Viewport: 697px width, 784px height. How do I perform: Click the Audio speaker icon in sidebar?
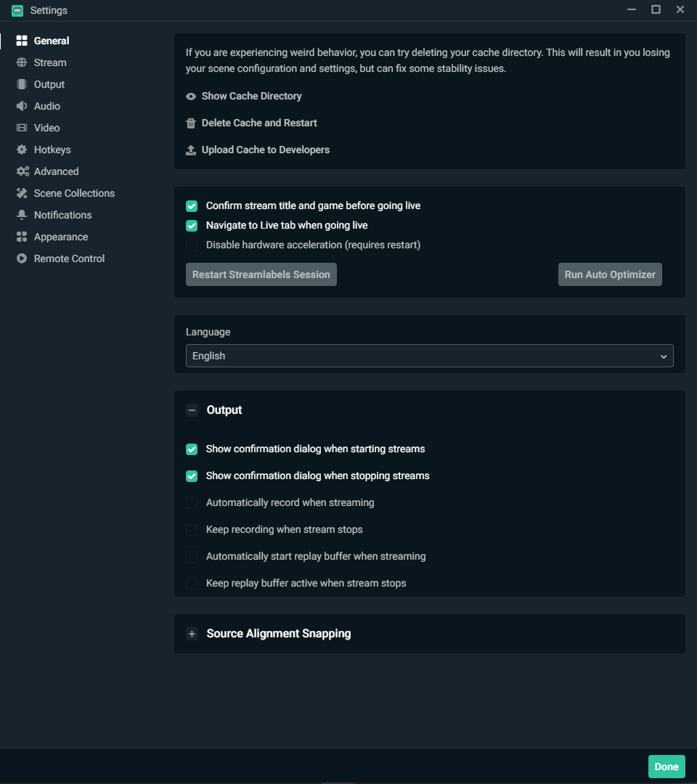point(22,106)
